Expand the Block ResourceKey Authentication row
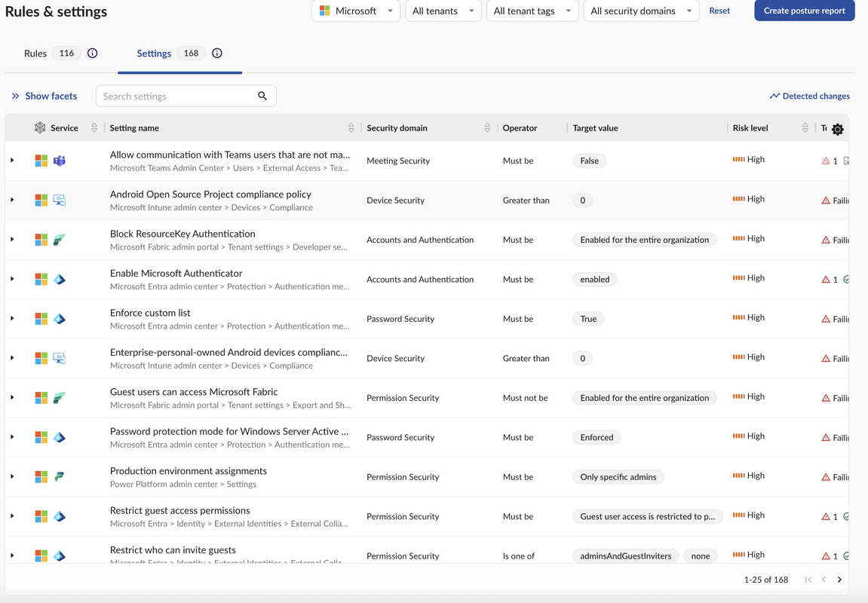Screen dimensions: 868x603 tap(12, 240)
